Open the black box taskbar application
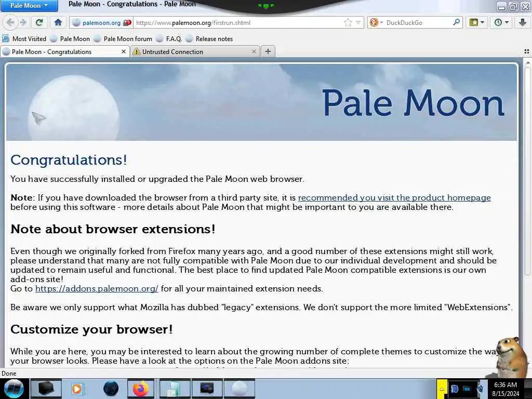 click(46, 389)
